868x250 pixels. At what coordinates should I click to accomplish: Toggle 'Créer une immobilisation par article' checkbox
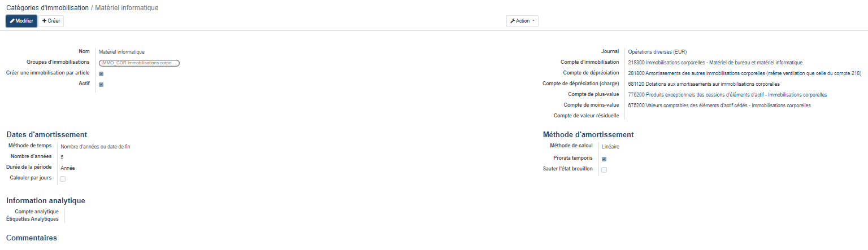[x=101, y=74]
